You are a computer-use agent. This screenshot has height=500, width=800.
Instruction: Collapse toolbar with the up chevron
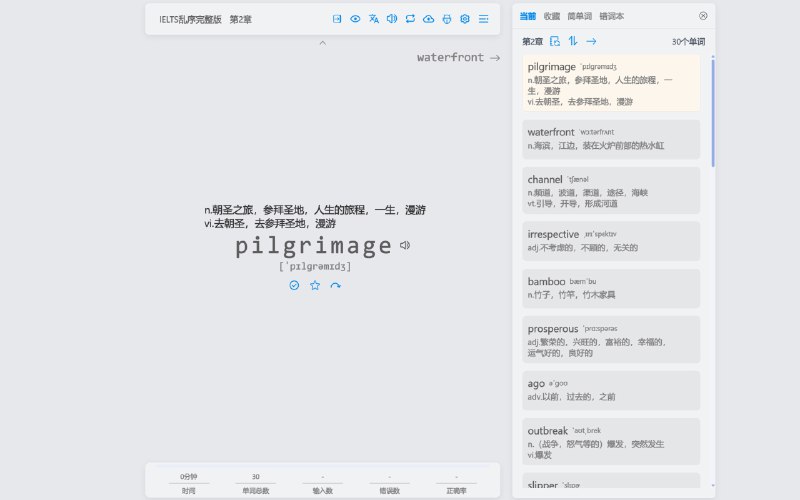322,43
